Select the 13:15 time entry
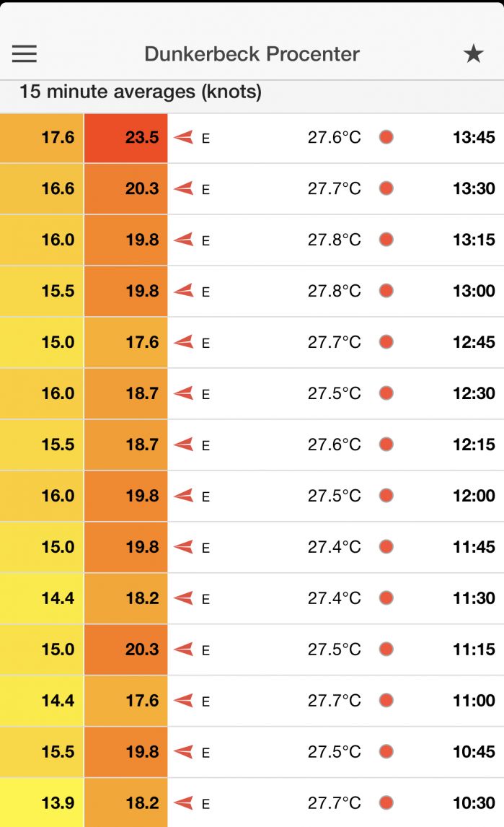 474,240
